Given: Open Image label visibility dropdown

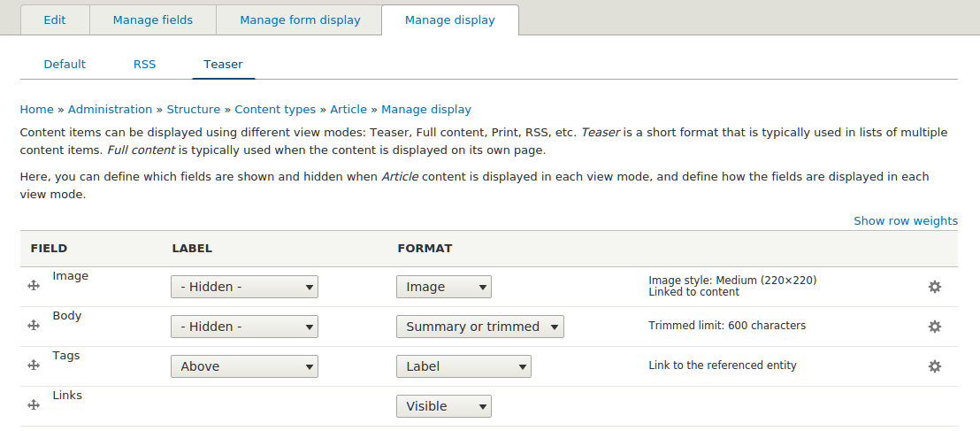Looking at the screenshot, I should (244, 287).
